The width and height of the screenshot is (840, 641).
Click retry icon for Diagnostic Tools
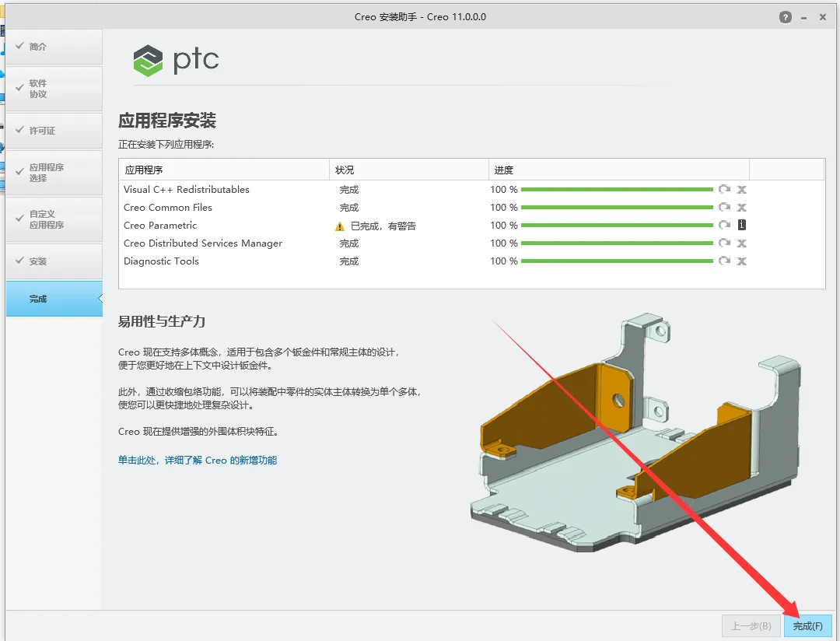pyautogui.click(x=724, y=261)
